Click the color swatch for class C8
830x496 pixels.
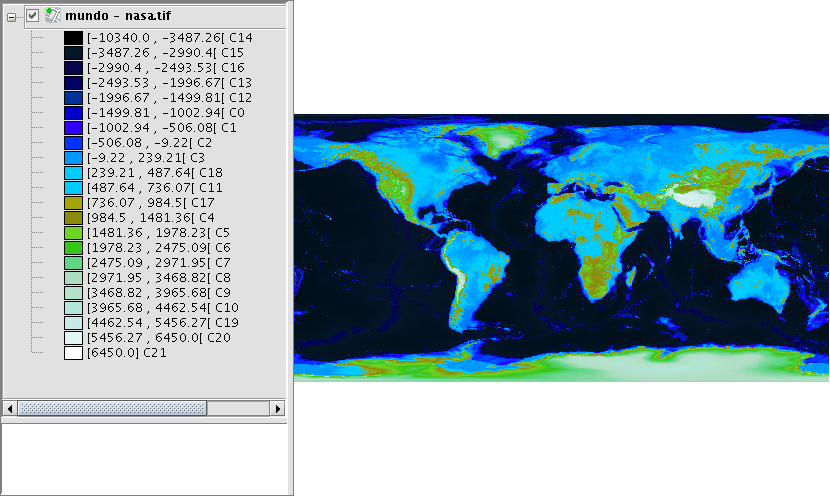pos(74,278)
